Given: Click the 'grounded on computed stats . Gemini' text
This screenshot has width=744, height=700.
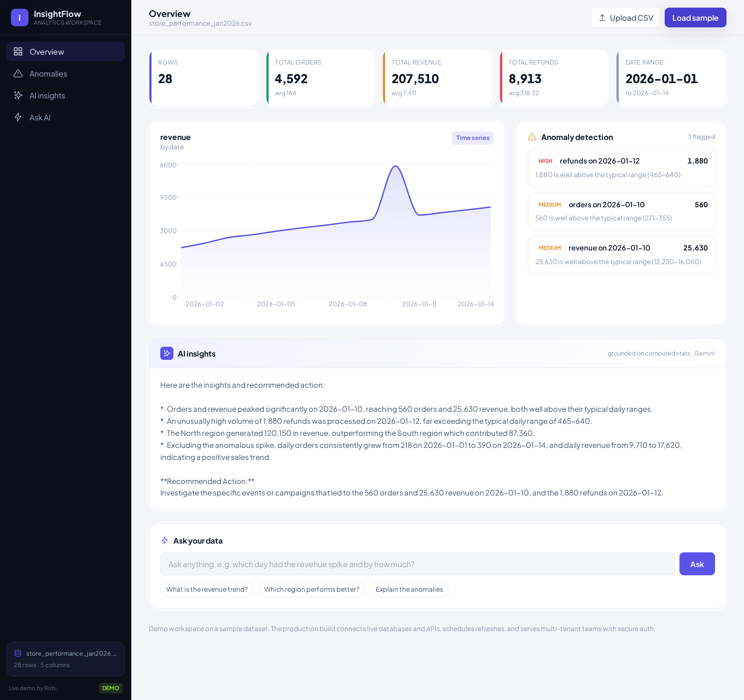Looking at the screenshot, I should pyautogui.click(x=661, y=353).
